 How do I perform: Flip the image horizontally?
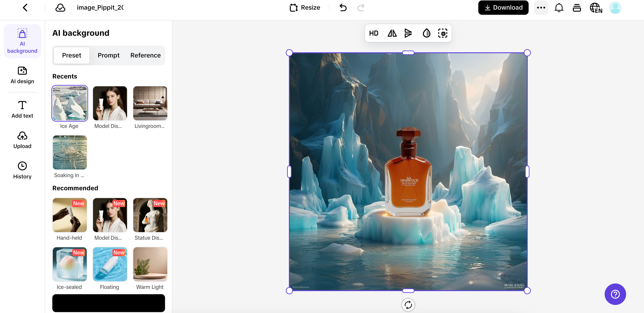pos(392,33)
